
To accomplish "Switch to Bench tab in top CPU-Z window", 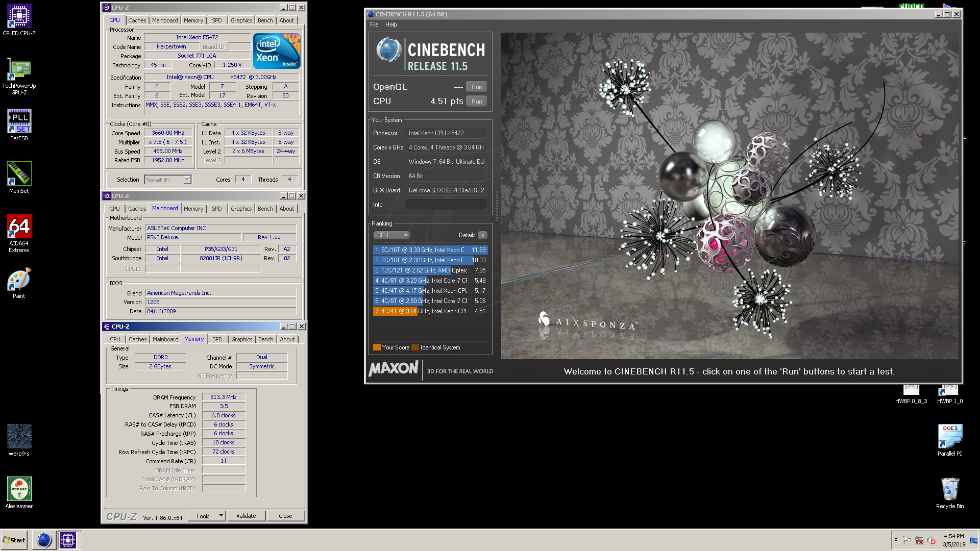I will point(265,20).
